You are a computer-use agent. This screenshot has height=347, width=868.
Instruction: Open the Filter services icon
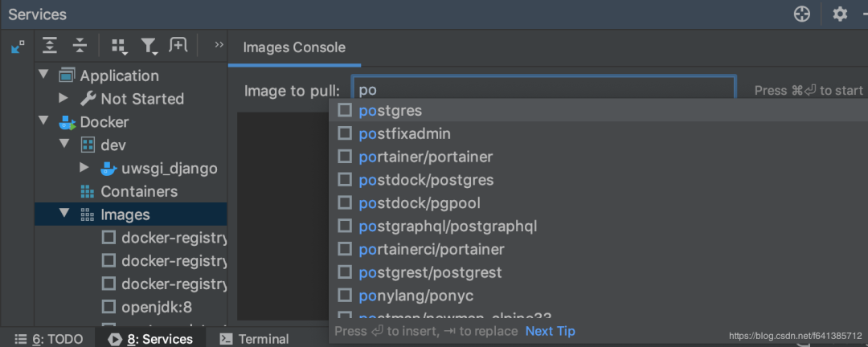tap(149, 47)
